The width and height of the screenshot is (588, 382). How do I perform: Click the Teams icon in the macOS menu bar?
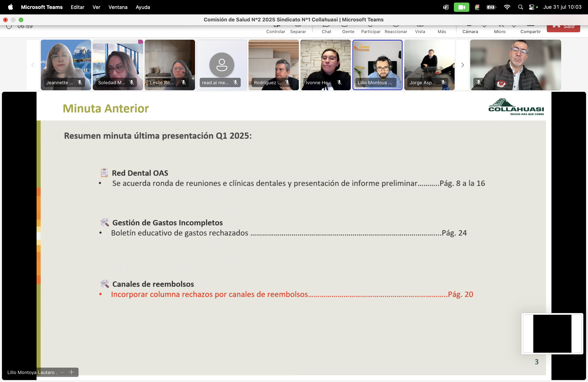click(x=446, y=7)
